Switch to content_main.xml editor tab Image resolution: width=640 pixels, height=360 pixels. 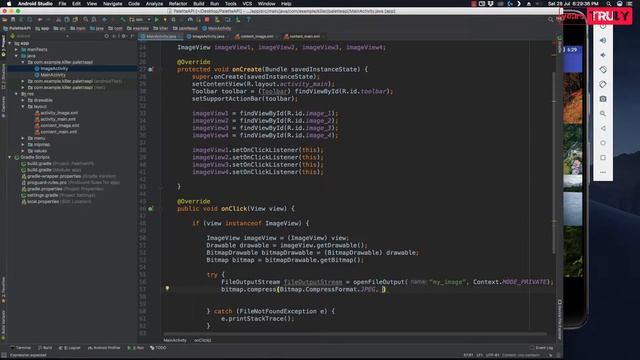pyautogui.click(x=304, y=36)
